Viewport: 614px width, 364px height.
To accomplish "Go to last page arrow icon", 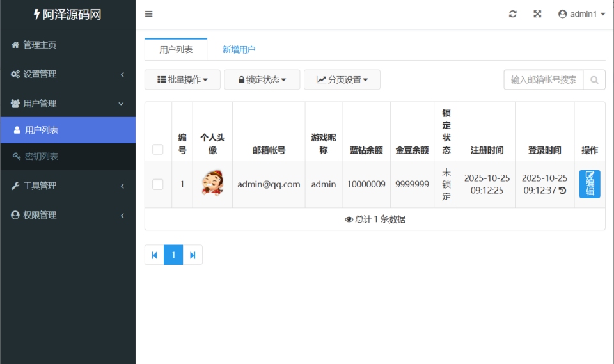I will 193,255.
